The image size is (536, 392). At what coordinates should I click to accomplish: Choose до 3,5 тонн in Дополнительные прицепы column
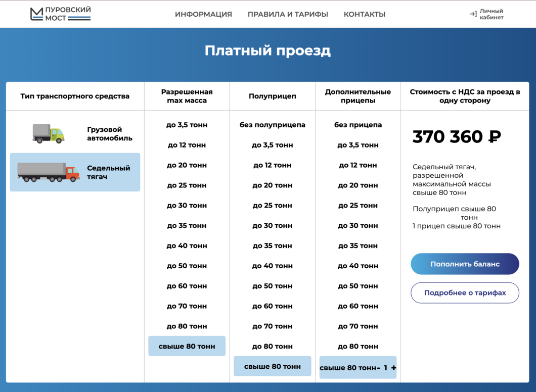(x=358, y=145)
